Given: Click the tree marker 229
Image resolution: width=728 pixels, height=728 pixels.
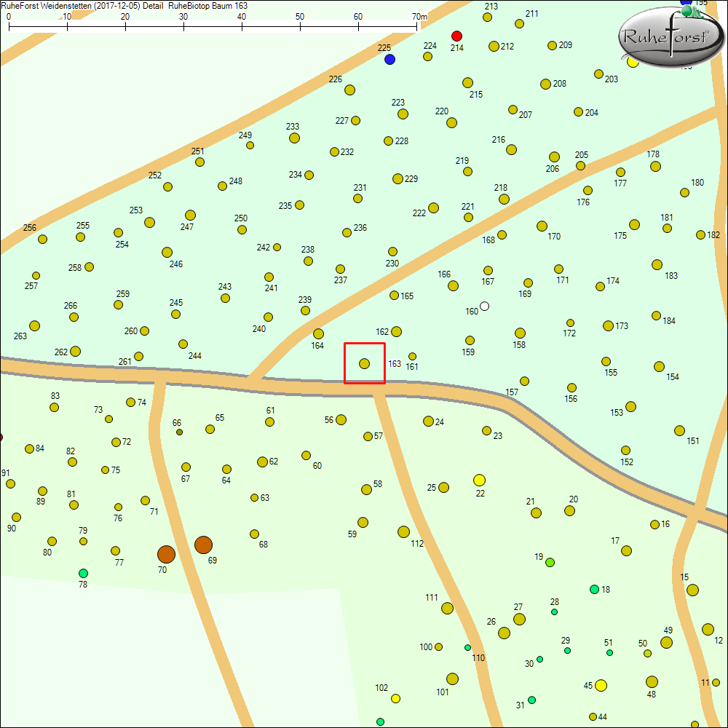Looking at the screenshot, I should point(397,178).
